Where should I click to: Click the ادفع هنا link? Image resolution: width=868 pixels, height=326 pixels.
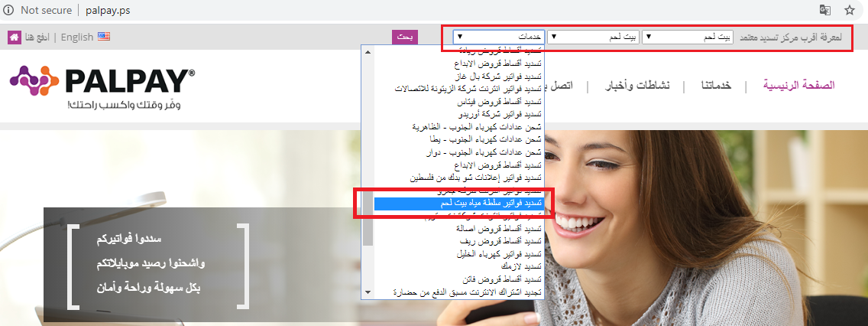point(37,37)
